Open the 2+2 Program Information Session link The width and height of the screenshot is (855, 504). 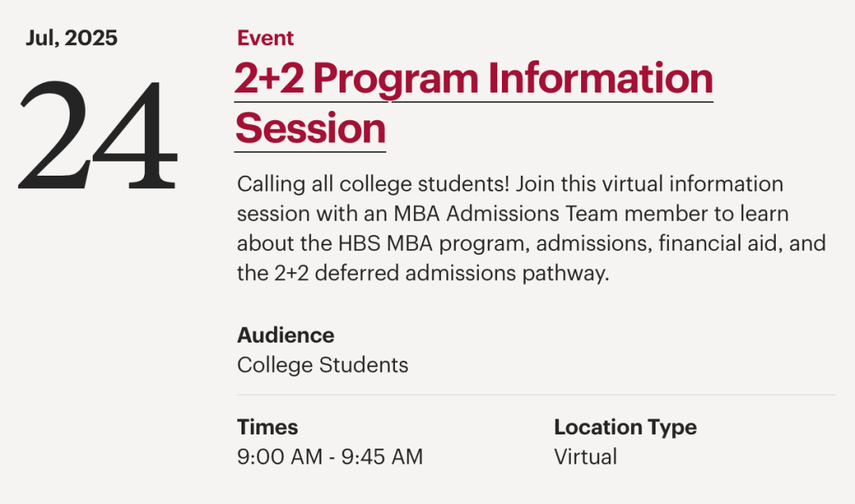[473, 104]
